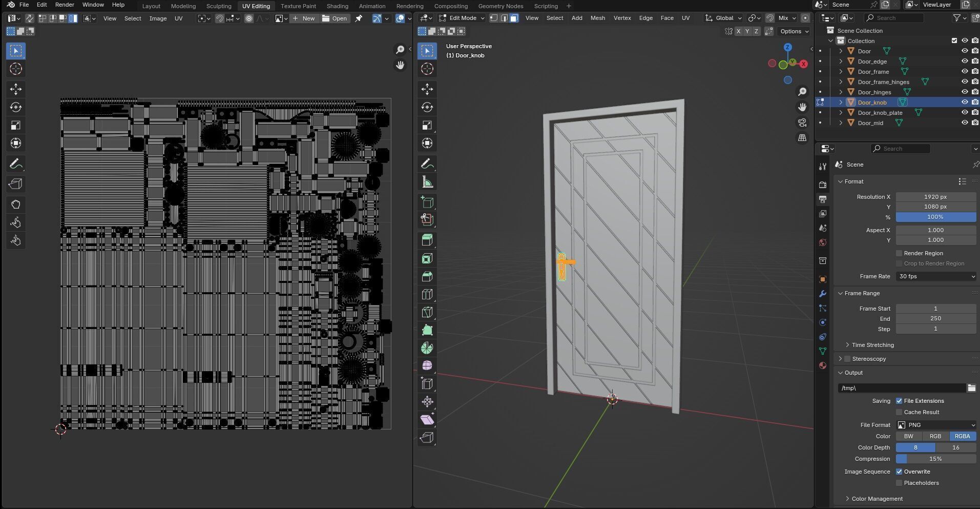Activate the Measure tool in the 3D viewport
The image size is (980, 509).
(427, 182)
